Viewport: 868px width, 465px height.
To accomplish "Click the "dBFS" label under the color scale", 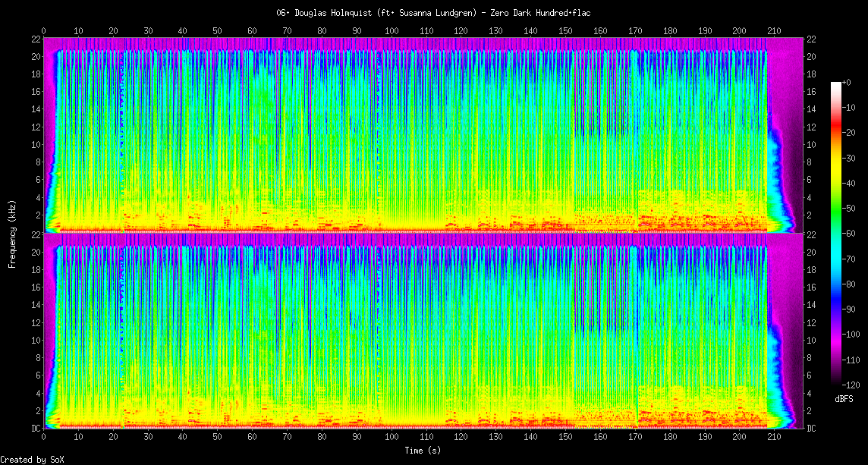I will [844, 399].
